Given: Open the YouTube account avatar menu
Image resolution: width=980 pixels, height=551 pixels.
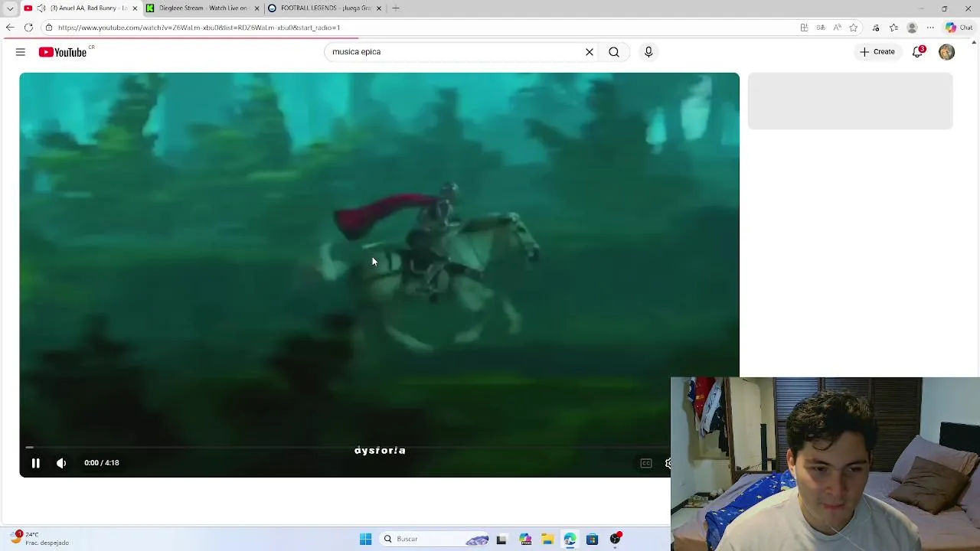Looking at the screenshot, I should coord(946,52).
